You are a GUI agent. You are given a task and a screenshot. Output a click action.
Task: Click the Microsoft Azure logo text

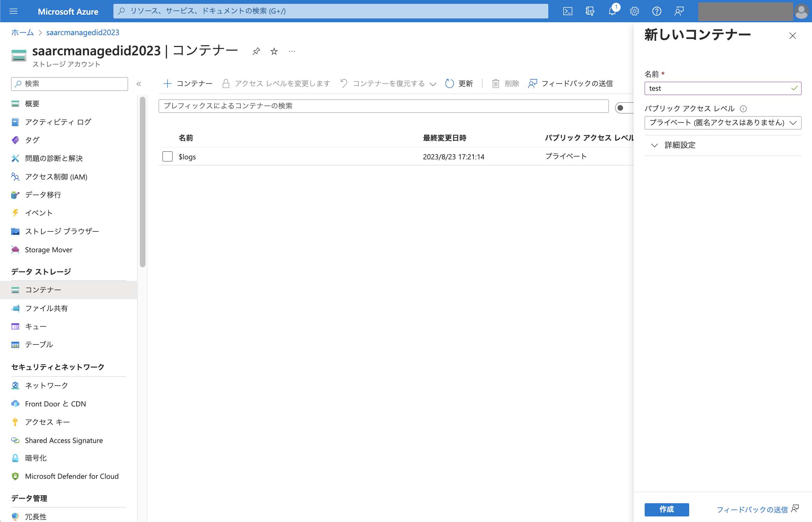[68, 11]
